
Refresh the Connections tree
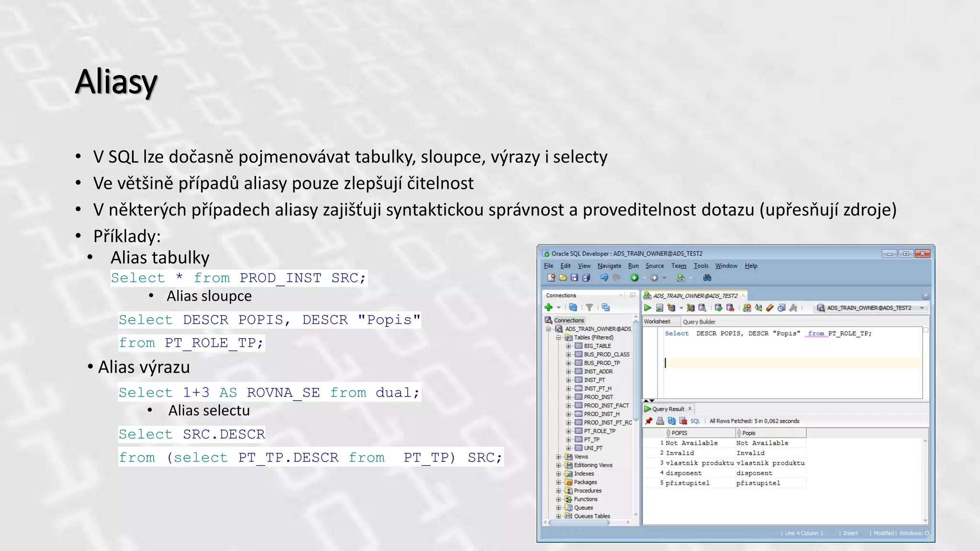coord(573,308)
